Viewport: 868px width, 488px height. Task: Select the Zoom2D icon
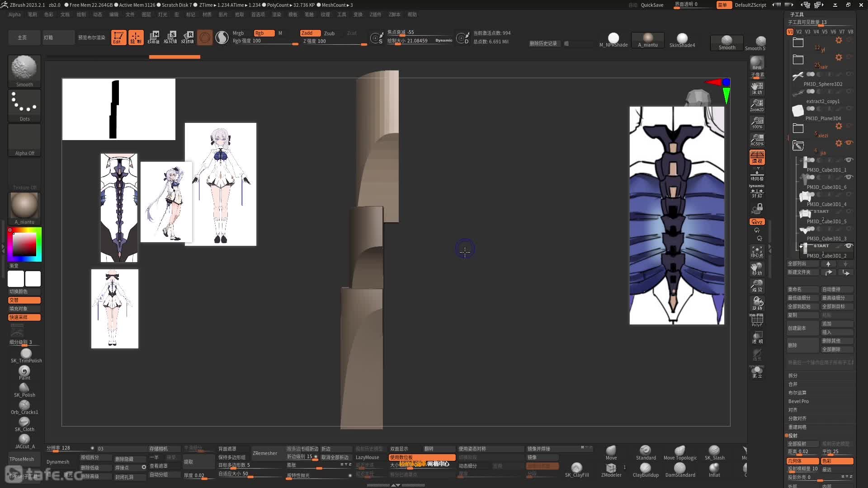pyautogui.click(x=757, y=105)
